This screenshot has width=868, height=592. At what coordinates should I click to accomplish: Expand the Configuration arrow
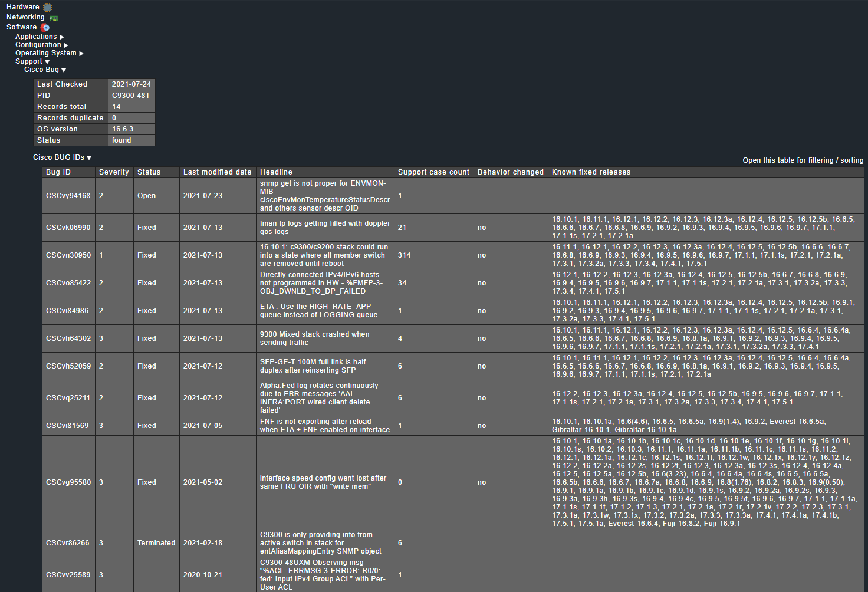pyautogui.click(x=66, y=45)
